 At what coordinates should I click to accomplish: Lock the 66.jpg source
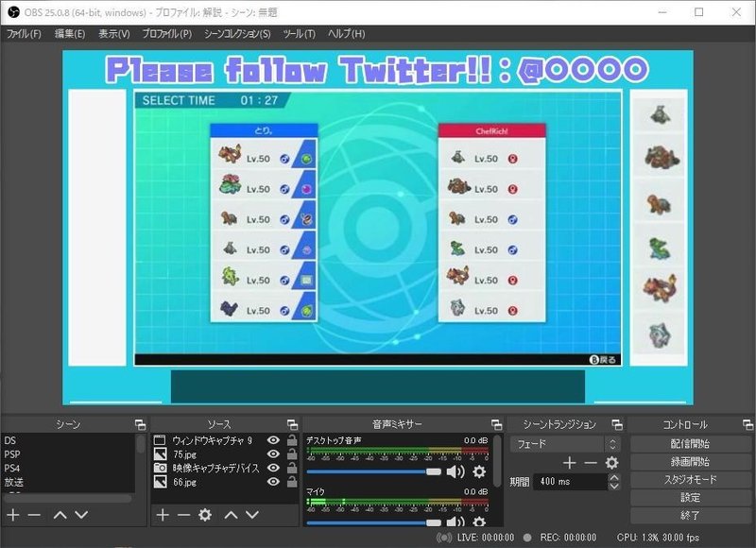(292, 482)
